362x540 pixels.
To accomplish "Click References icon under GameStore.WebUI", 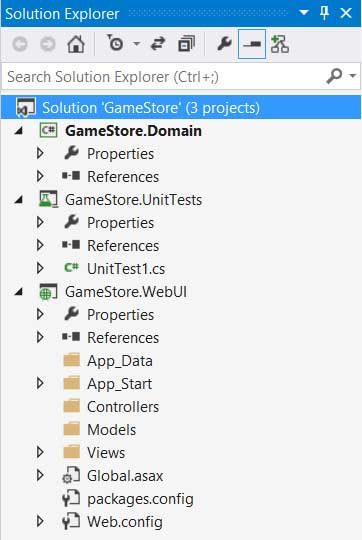I will point(71,337).
